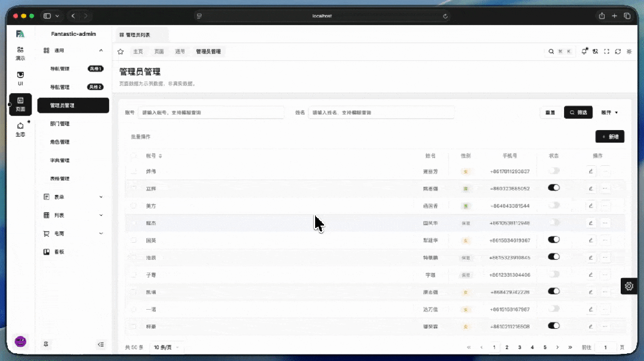Expand the 列表 menu group
Screen dimensions: 644x361
tap(73, 215)
